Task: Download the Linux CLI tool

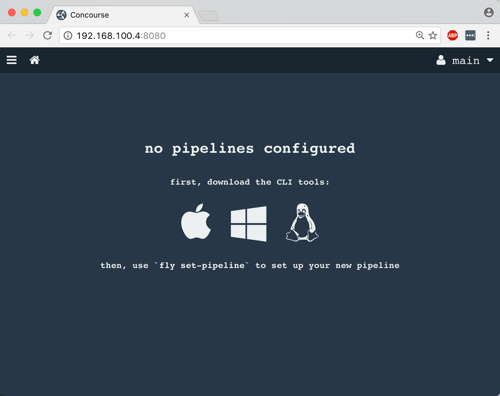Action: pyautogui.click(x=302, y=223)
